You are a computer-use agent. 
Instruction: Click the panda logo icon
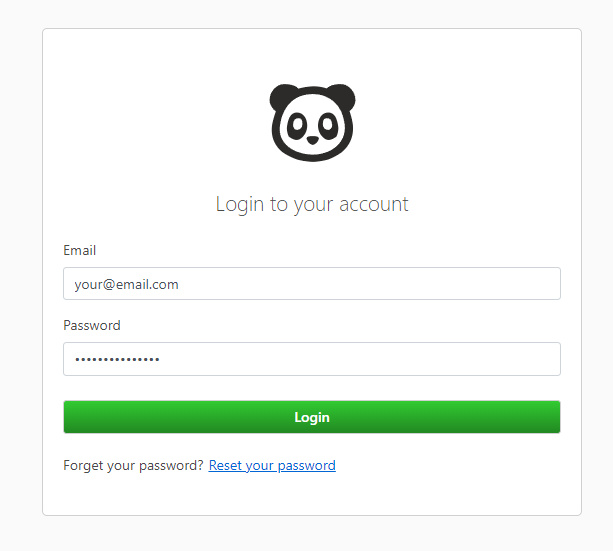pyautogui.click(x=312, y=123)
